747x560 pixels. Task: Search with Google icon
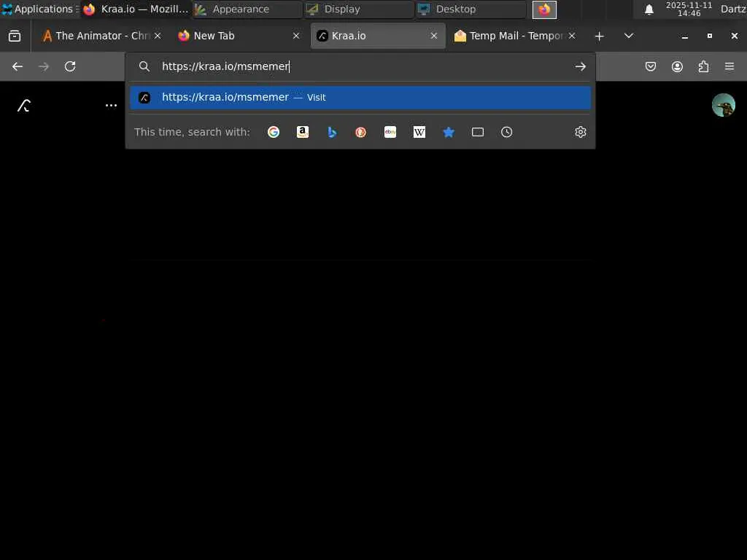coord(274,132)
